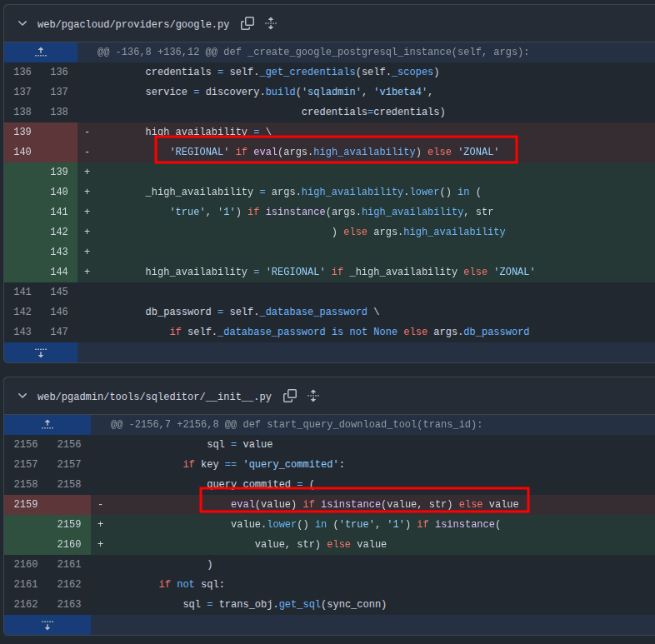The image size is (655, 644).
Task: Copy path of sqleditor/__init__.py file
Action: [x=290, y=396]
